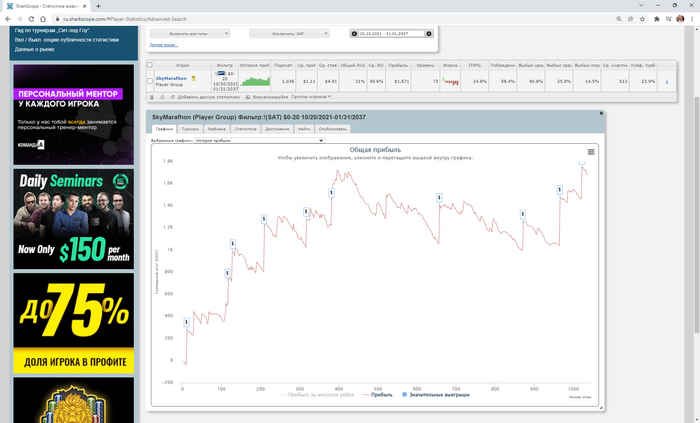Click the date range input field

tap(392, 33)
